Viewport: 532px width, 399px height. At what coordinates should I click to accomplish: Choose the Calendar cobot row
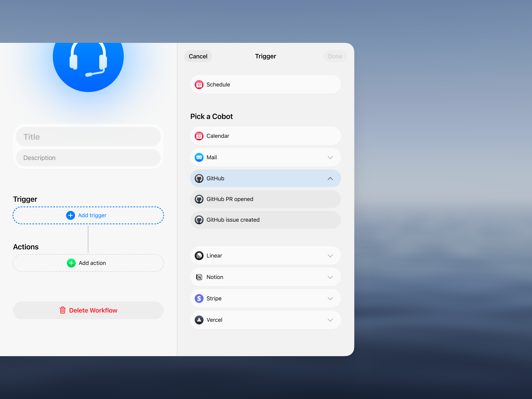265,136
